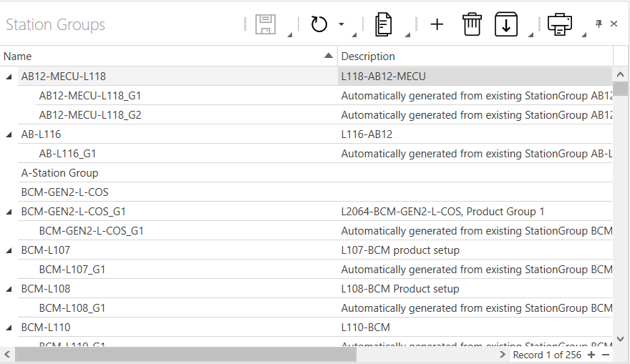630x364 pixels.
Task: Click the vertical scrollbar thumb
Action: tap(621, 89)
